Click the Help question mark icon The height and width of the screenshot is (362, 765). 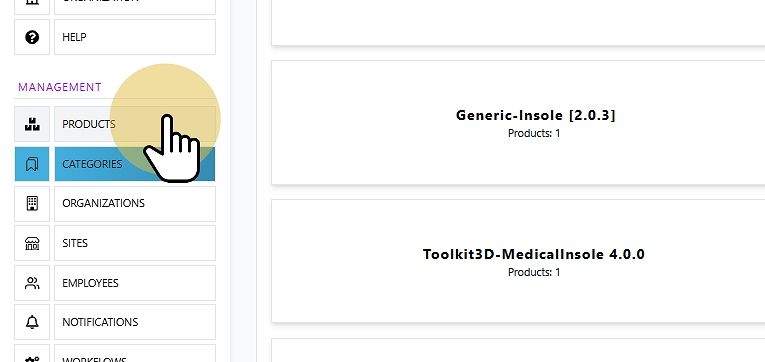click(32, 37)
